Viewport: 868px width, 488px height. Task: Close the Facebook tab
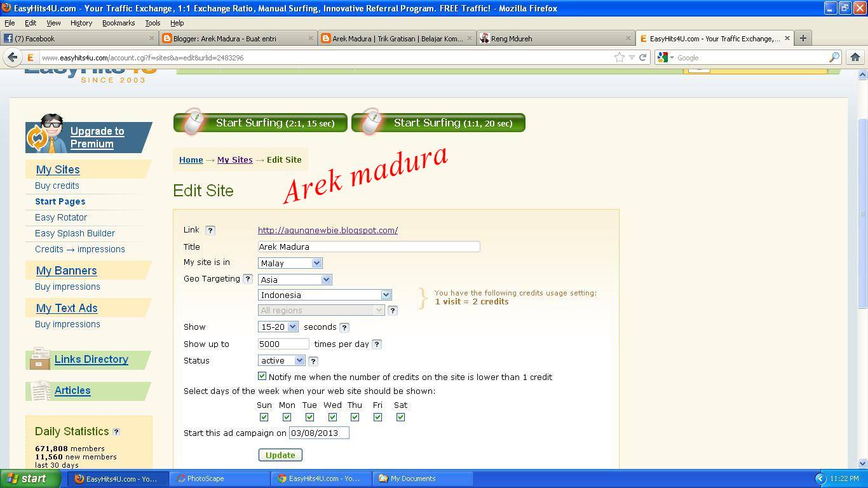pos(152,38)
